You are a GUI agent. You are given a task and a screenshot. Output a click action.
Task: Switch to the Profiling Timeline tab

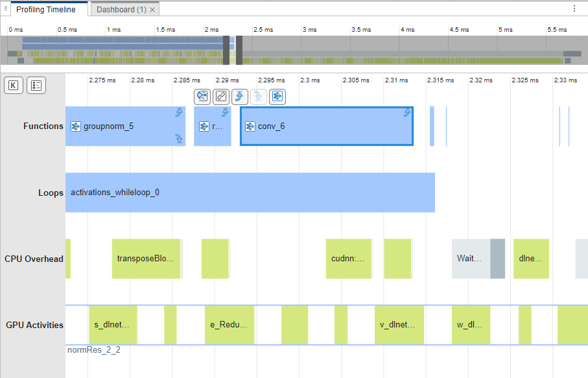46,10
